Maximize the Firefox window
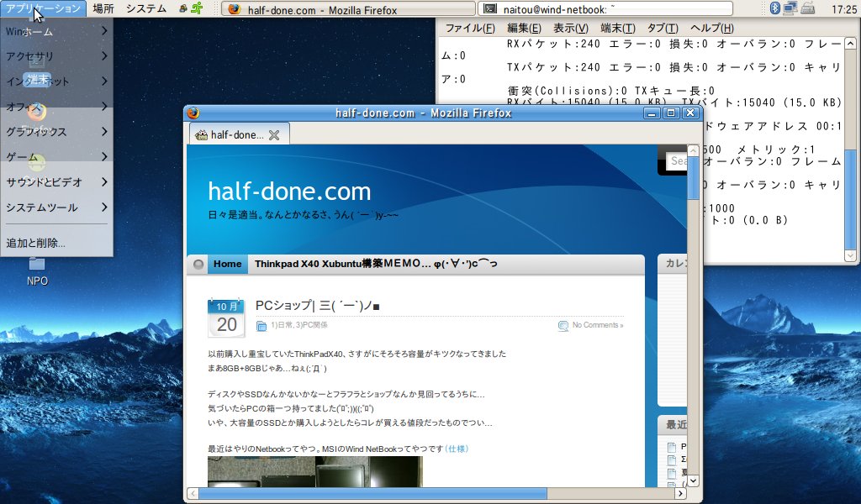 pyautogui.click(x=671, y=113)
